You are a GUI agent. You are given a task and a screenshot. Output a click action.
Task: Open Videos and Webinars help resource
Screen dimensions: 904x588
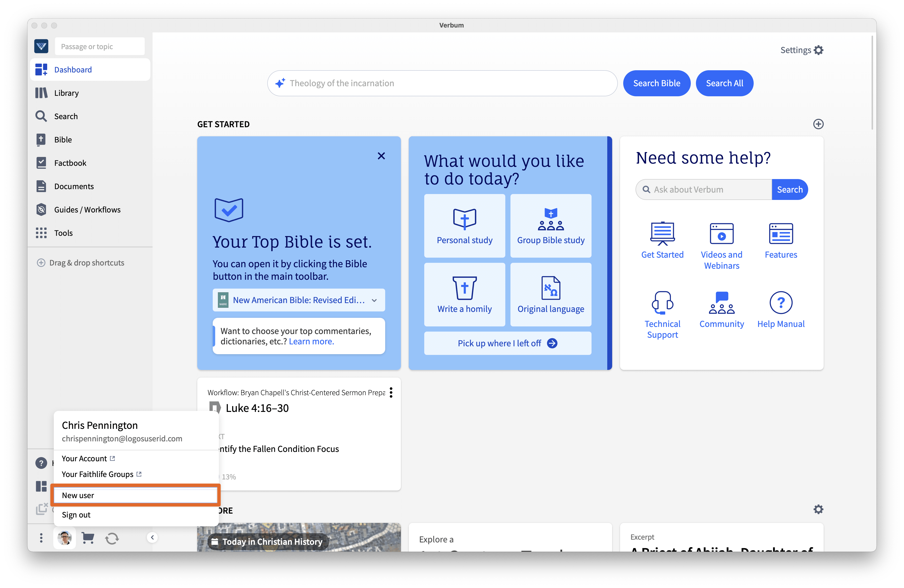coord(721,246)
